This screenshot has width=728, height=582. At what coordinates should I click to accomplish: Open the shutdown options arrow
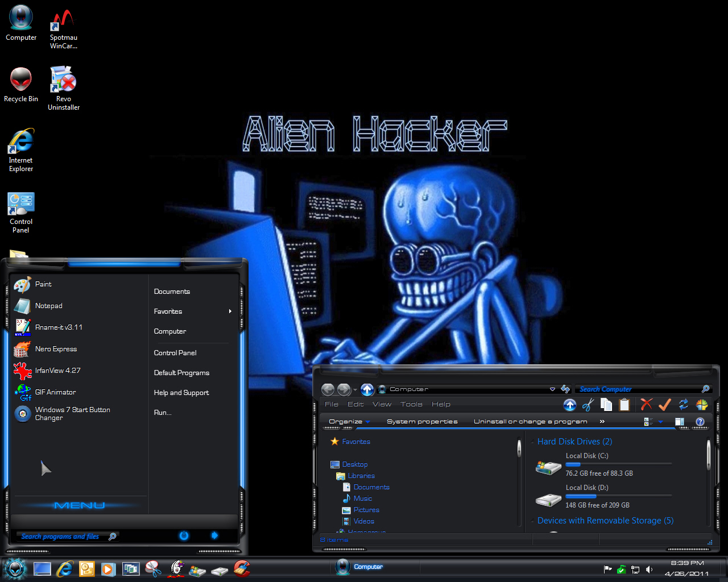pos(214,535)
